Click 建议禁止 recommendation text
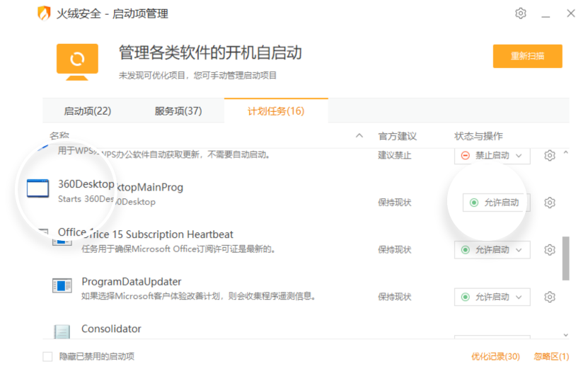588x374 pixels. pos(395,155)
